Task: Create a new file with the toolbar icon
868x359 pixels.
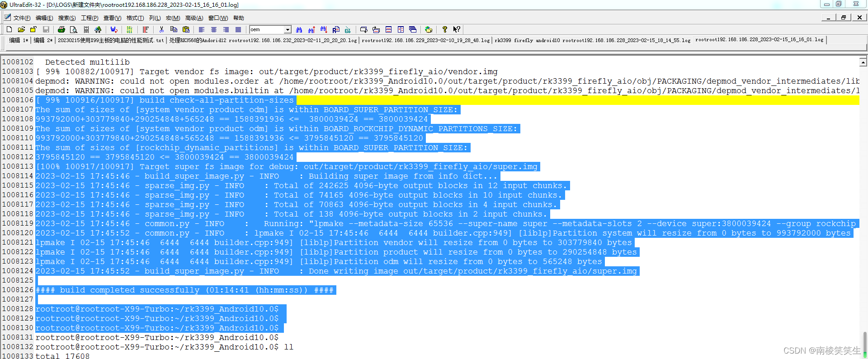Action: [x=9, y=29]
